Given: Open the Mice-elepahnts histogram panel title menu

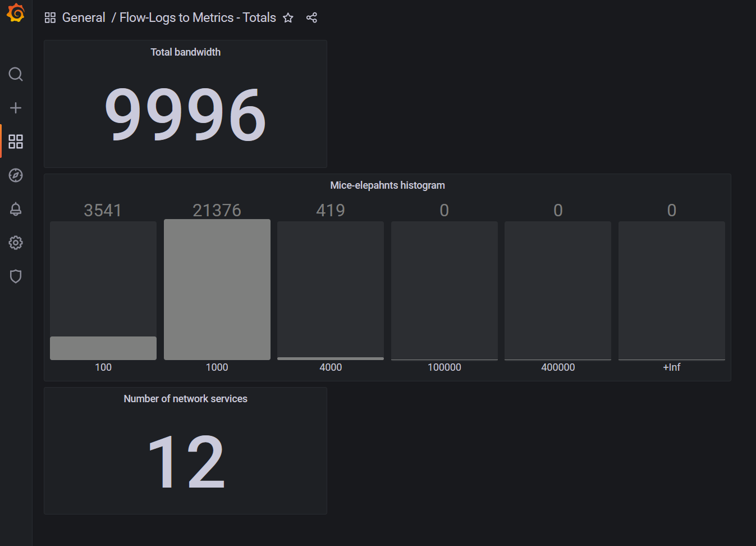Looking at the screenshot, I should pyautogui.click(x=387, y=185).
